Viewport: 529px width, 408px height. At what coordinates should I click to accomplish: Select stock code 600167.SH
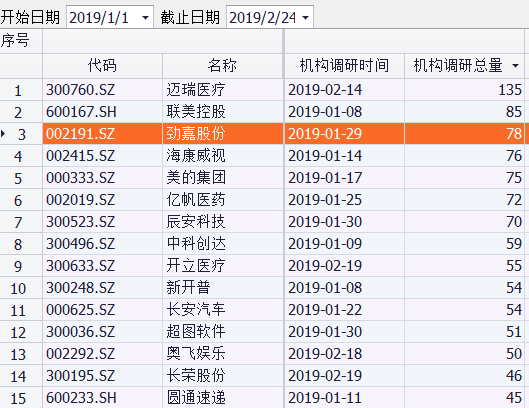tap(81, 112)
